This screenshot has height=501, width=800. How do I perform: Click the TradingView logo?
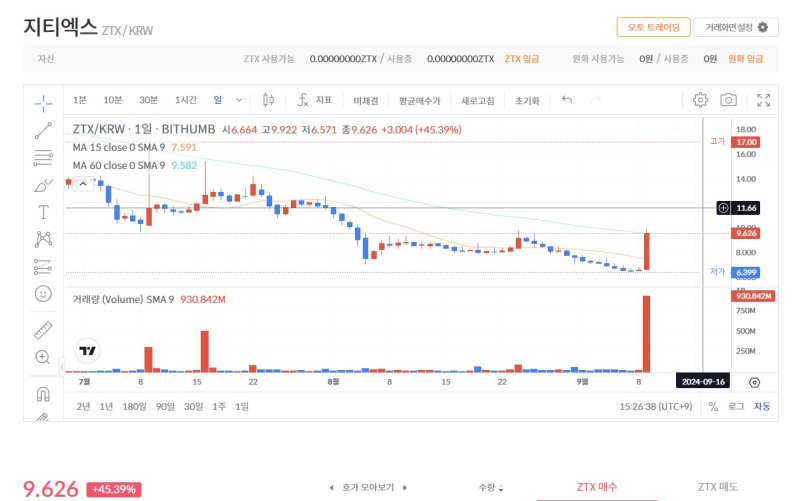coord(87,350)
